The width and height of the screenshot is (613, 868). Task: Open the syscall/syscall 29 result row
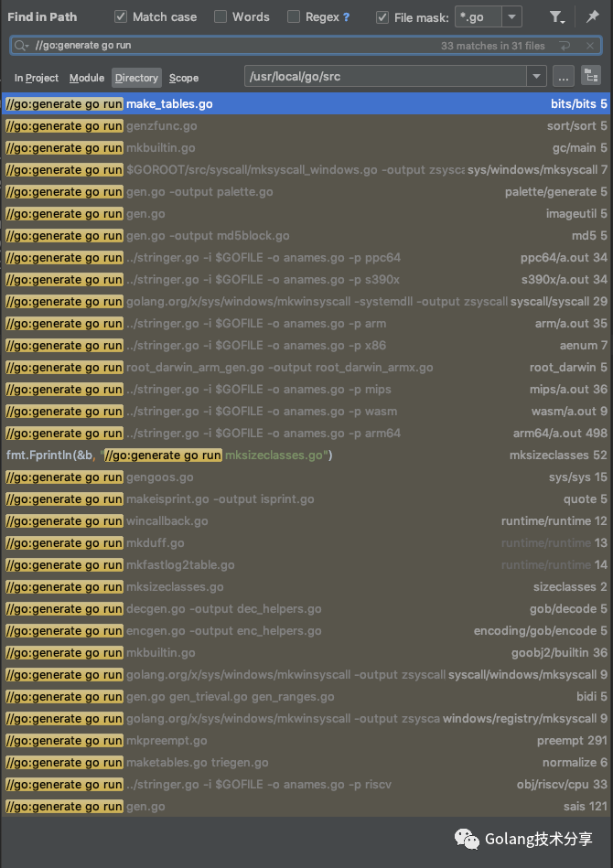(306, 302)
